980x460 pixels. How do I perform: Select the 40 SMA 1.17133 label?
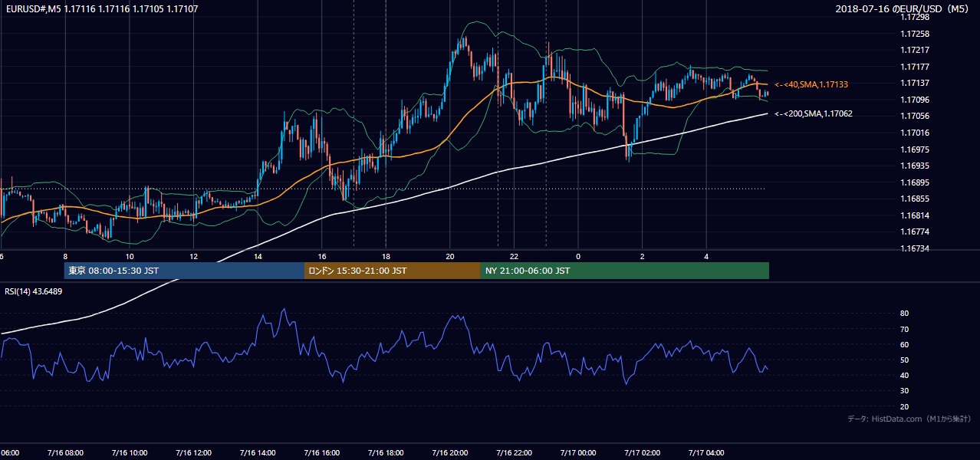pyautogui.click(x=811, y=84)
